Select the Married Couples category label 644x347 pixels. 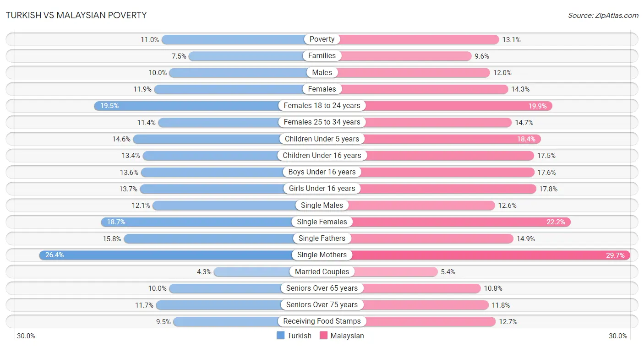tap(322, 272)
